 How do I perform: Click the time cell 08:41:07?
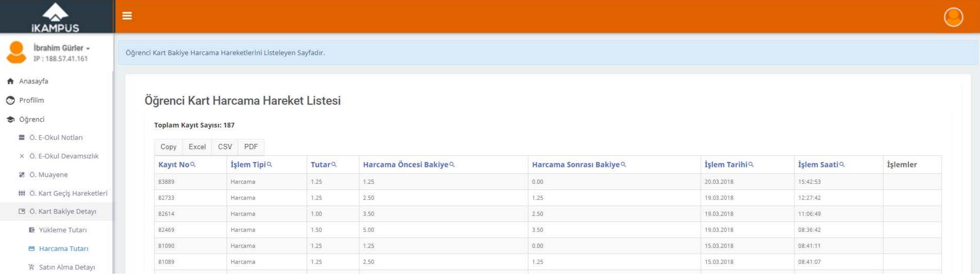[838, 262]
